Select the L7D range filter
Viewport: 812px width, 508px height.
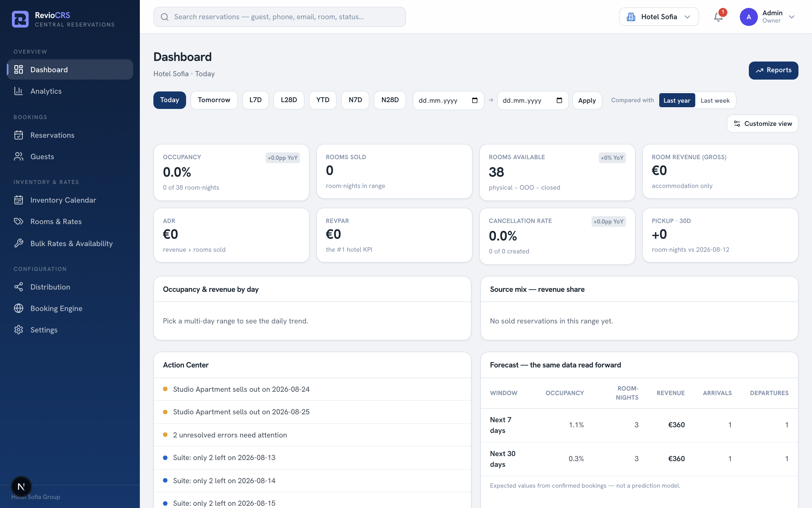[255, 100]
